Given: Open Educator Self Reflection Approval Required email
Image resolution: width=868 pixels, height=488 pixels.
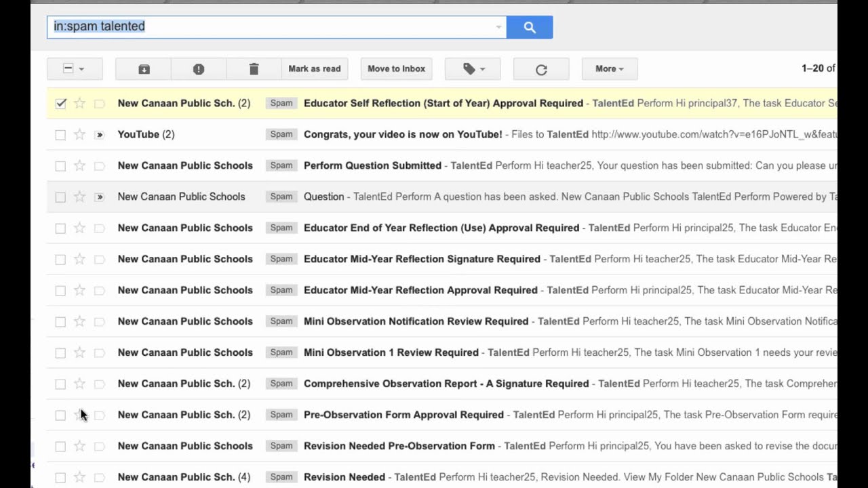Looking at the screenshot, I should coord(443,103).
